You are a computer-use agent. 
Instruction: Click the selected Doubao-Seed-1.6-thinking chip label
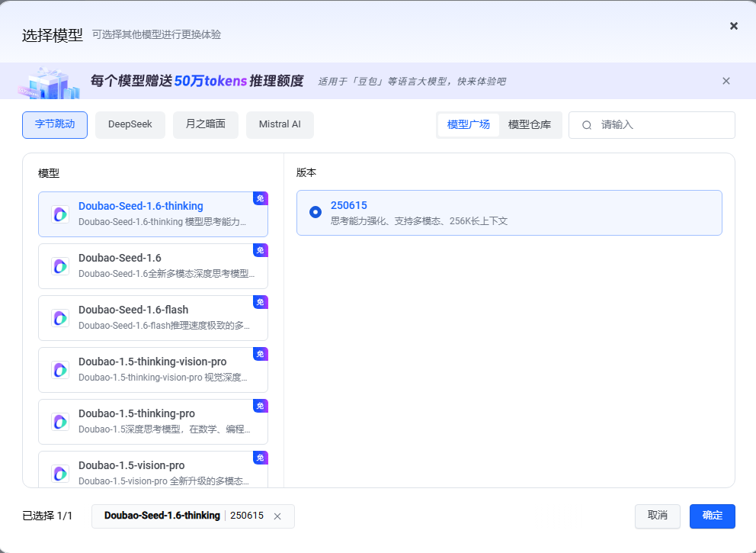[162, 516]
